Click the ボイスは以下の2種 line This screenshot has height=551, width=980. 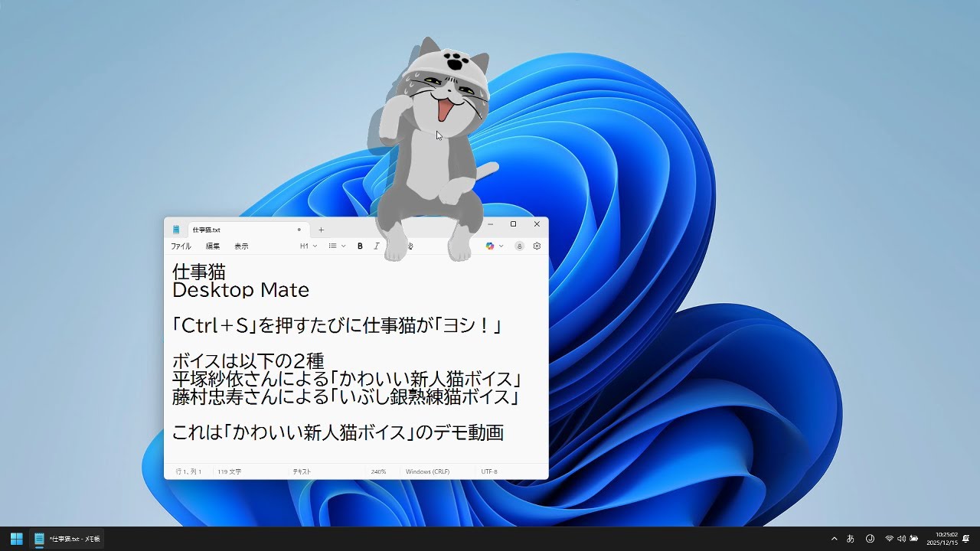(x=248, y=361)
